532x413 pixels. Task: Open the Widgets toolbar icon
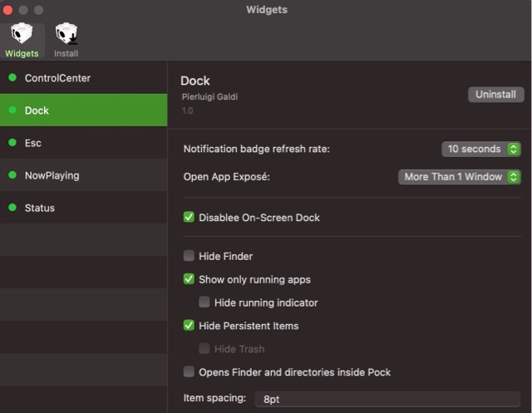click(x=22, y=39)
